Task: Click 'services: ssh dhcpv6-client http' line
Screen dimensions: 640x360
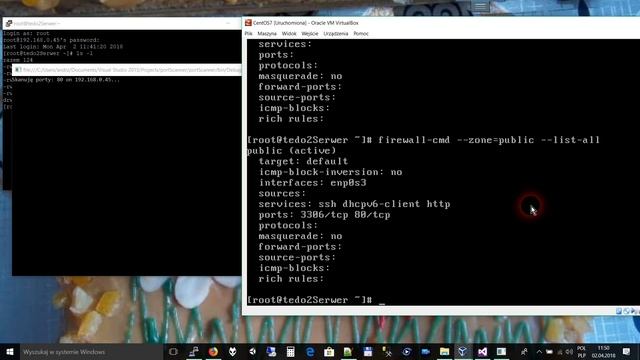Action: pyautogui.click(x=354, y=204)
